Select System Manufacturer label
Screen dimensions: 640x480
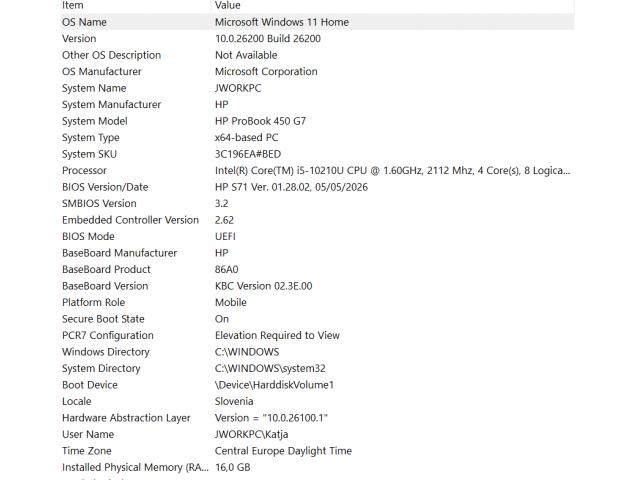(111, 104)
